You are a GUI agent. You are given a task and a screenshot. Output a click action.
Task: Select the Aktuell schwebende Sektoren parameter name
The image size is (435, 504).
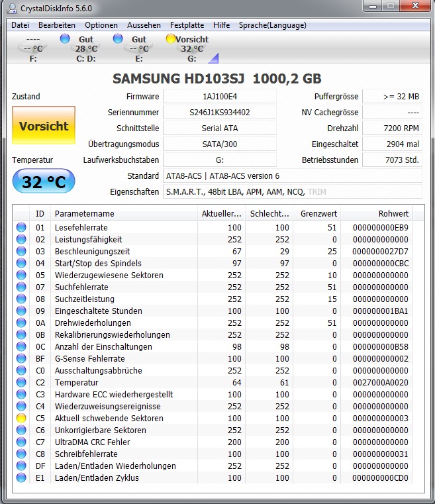[109, 418]
